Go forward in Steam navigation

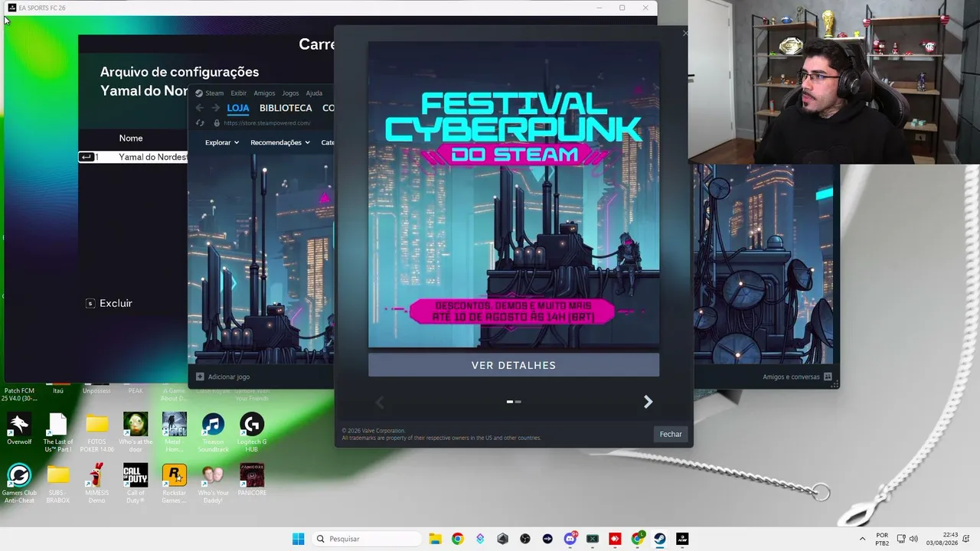click(215, 108)
